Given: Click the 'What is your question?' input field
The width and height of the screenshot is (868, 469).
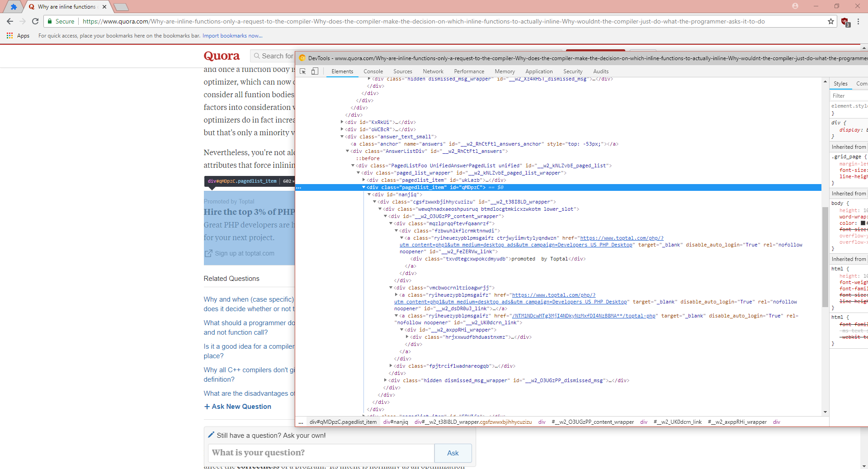Looking at the screenshot, I should (x=321, y=453).
